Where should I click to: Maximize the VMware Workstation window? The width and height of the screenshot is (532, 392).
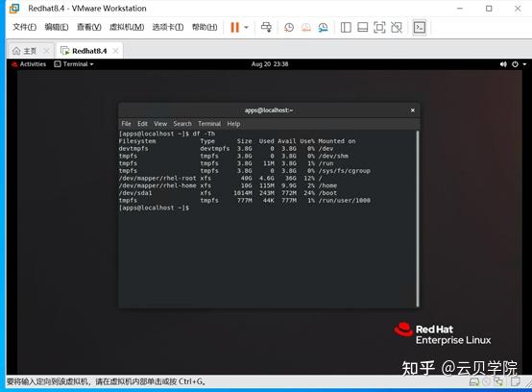pyautogui.click(x=489, y=9)
